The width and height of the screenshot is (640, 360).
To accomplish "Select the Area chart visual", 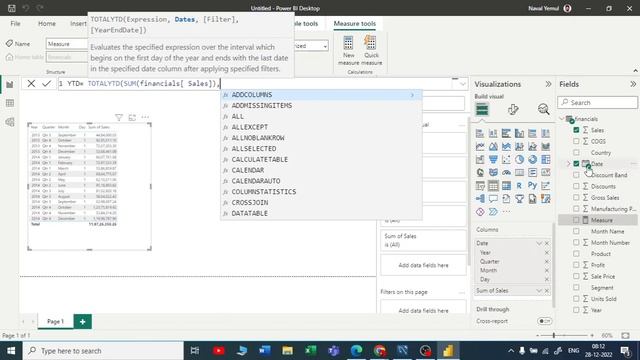I will coord(493,147).
